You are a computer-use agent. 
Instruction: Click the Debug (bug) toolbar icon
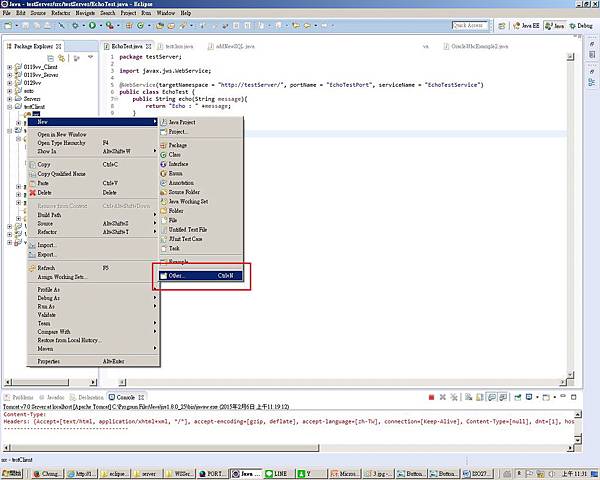[x=75, y=25]
